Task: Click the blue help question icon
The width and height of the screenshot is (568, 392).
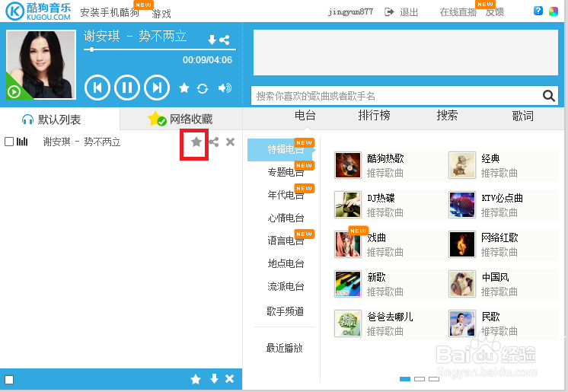Action: [x=538, y=11]
